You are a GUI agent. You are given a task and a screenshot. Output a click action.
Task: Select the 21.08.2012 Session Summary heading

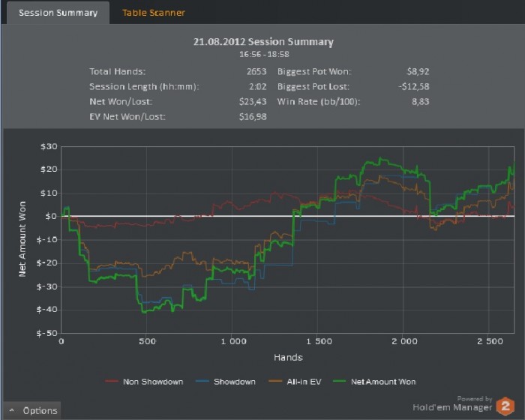(262, 42)
